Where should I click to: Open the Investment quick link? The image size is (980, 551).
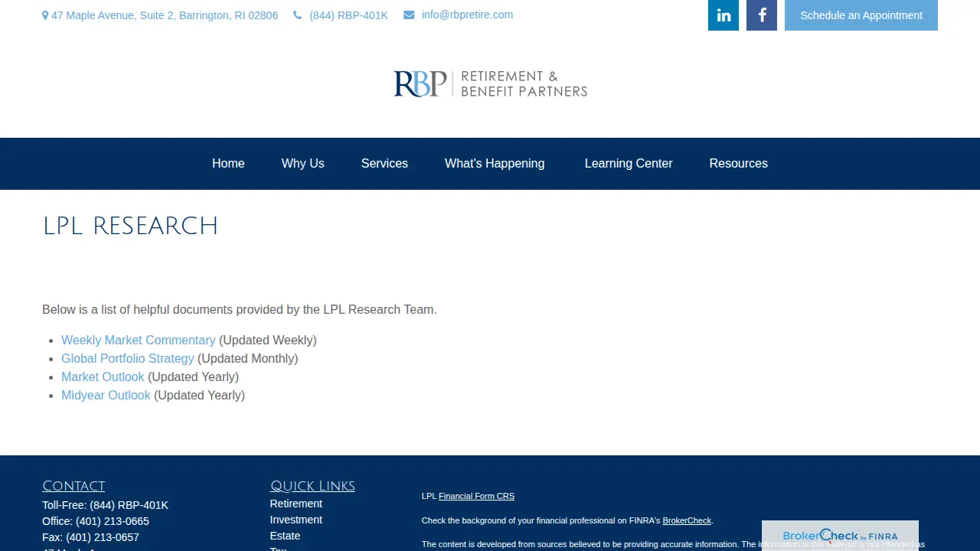(x=296, y=520)
